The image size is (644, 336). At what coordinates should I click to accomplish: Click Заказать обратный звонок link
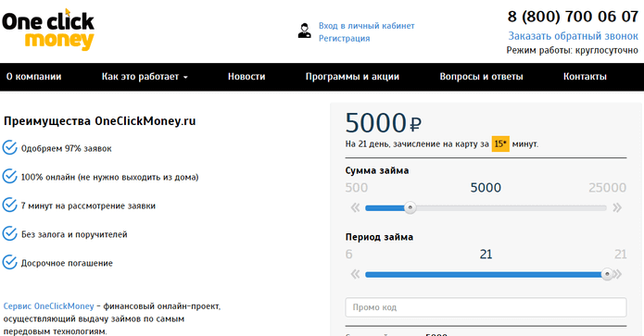tap(573, 36)
